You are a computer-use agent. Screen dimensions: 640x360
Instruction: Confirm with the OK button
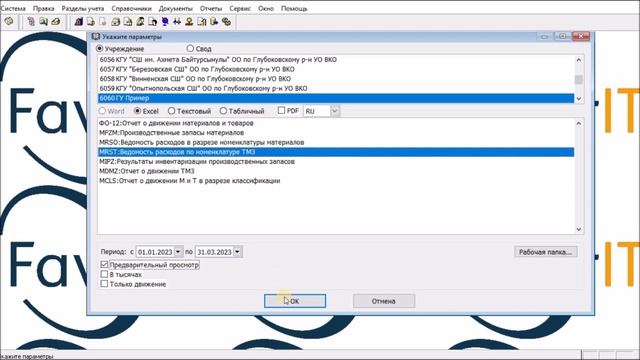coord(295,301)
